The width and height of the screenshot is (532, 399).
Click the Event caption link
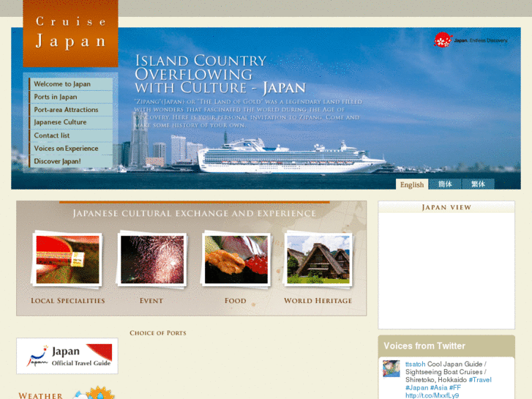pyautogui.click(x=151, y=301)
